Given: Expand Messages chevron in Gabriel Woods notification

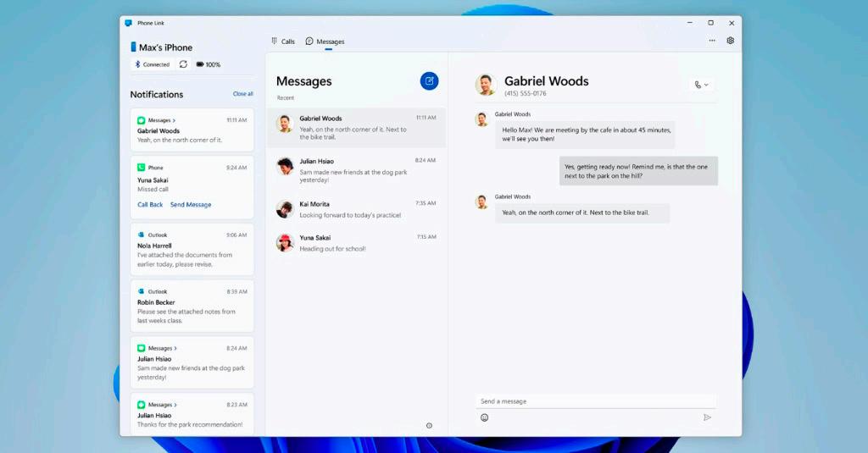Looking at the screenshot, I should pyautogui.click(x=174, y=120).
